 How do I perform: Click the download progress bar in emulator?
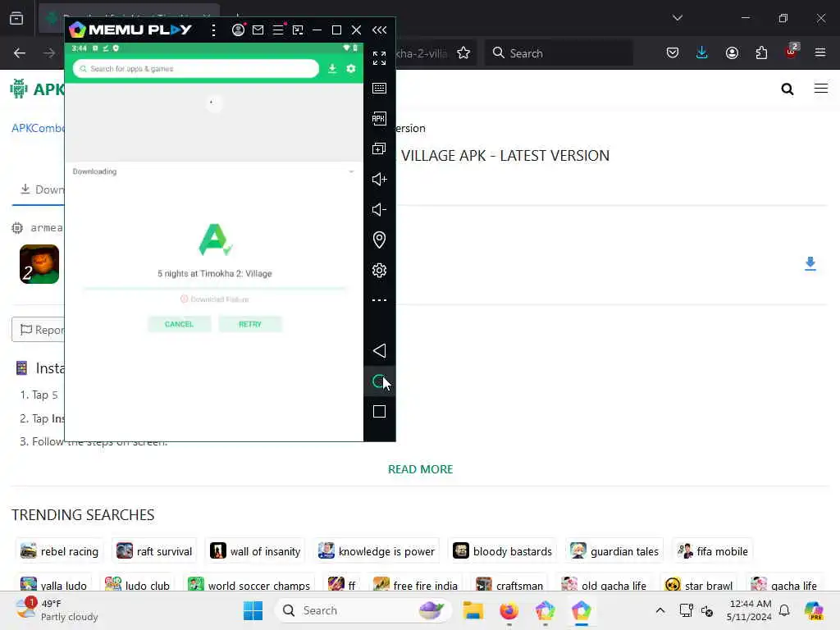click(x=215, y=288)
